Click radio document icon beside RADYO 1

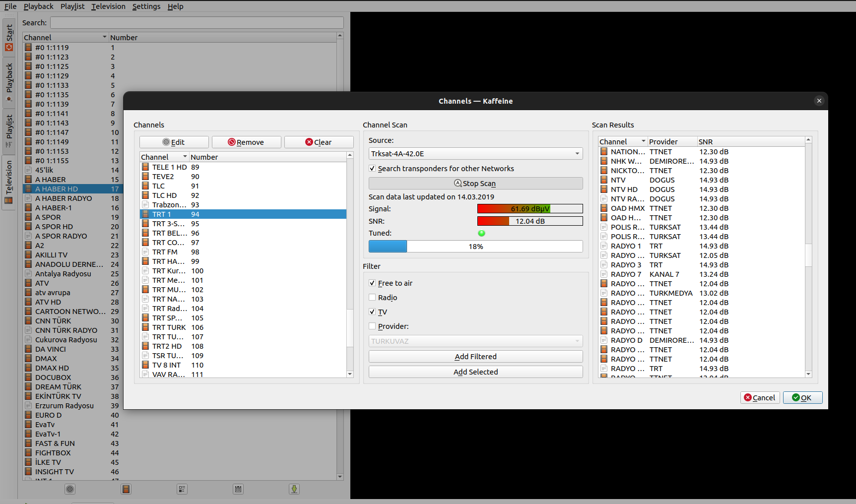point(604,246)
